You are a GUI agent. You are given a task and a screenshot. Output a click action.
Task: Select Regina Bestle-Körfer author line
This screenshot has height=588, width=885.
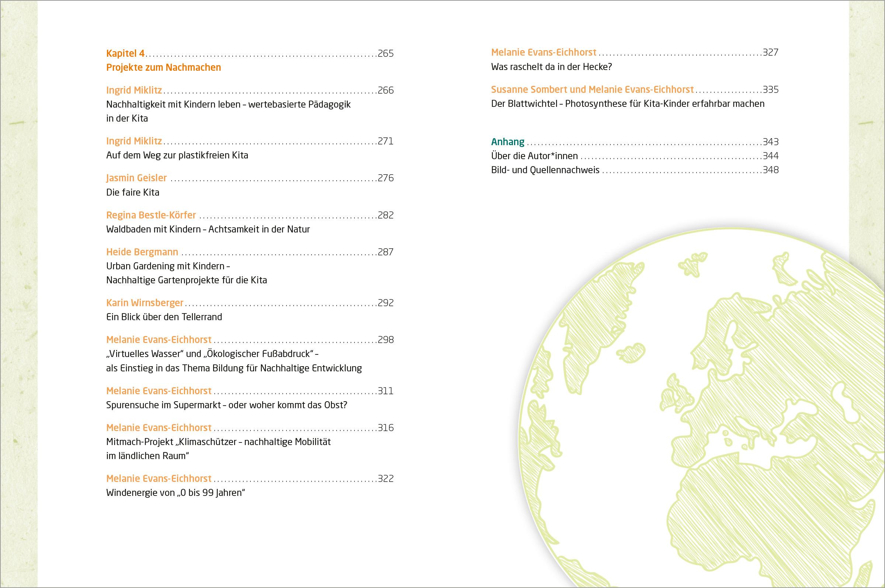tap(151, 215)
